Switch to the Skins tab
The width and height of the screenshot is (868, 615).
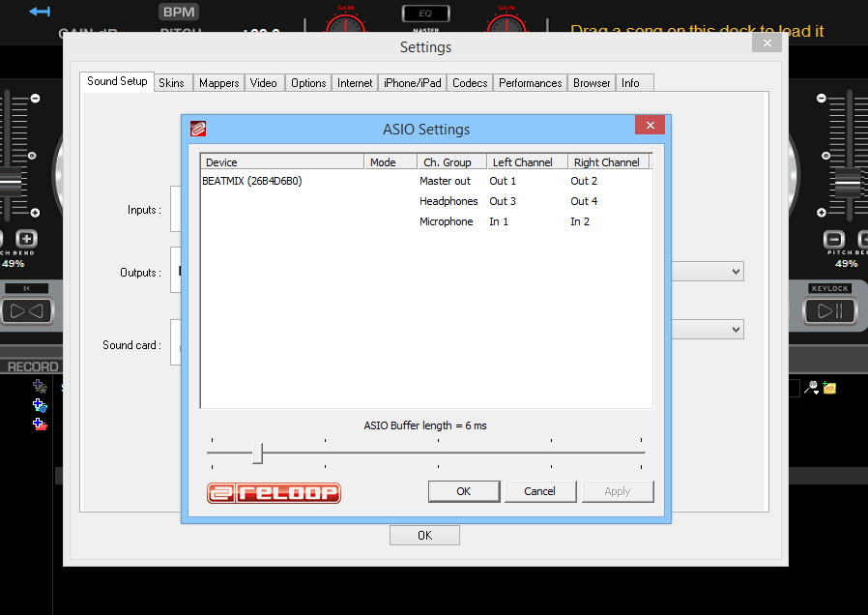click(171, 83)
